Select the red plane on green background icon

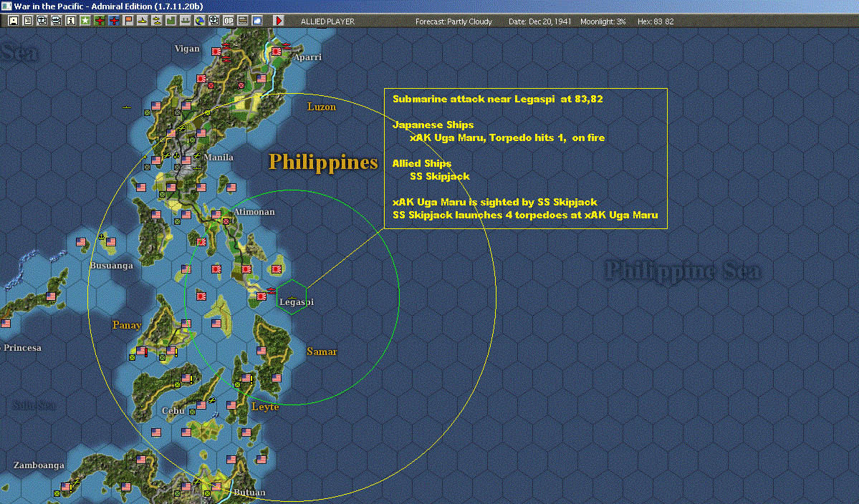[100, 21]
